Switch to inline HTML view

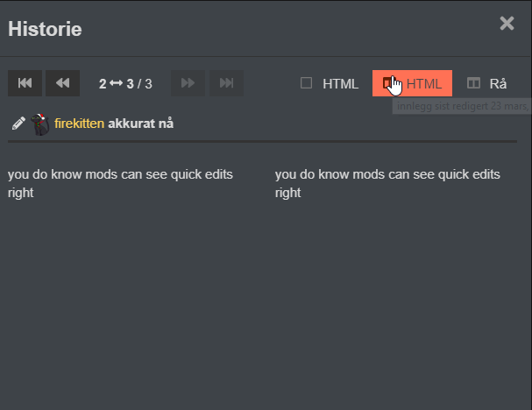pos(330,84)
